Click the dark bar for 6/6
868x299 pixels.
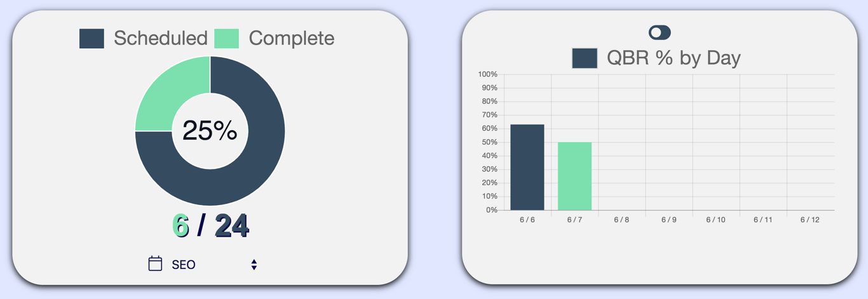(527, 168)
